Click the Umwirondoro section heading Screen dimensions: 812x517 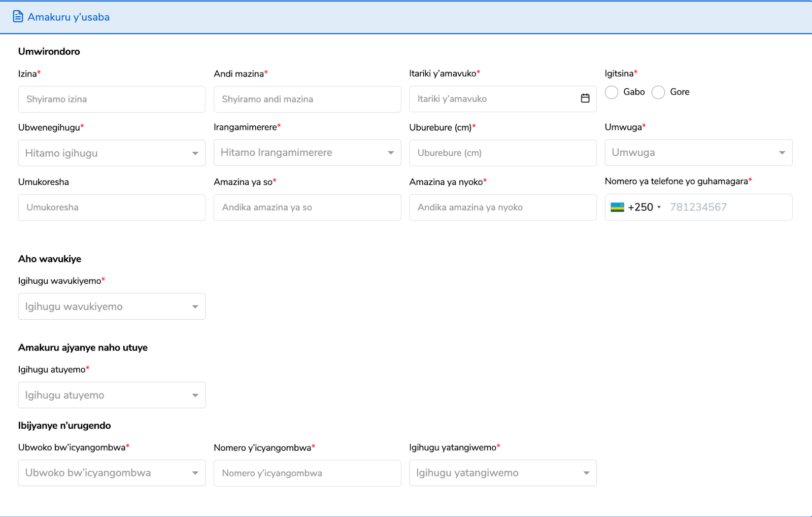pyautogui.click(x=49, y=51)
